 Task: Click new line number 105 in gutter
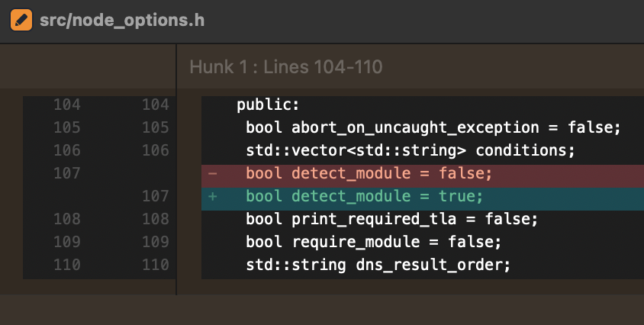click(x=155, y=128)
